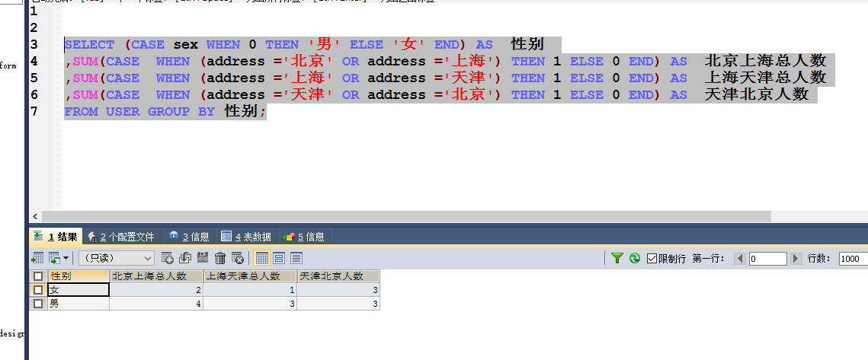Click the trash delete row icon
Viewport: 868px width, 360px height.
(x=220, y=258)
